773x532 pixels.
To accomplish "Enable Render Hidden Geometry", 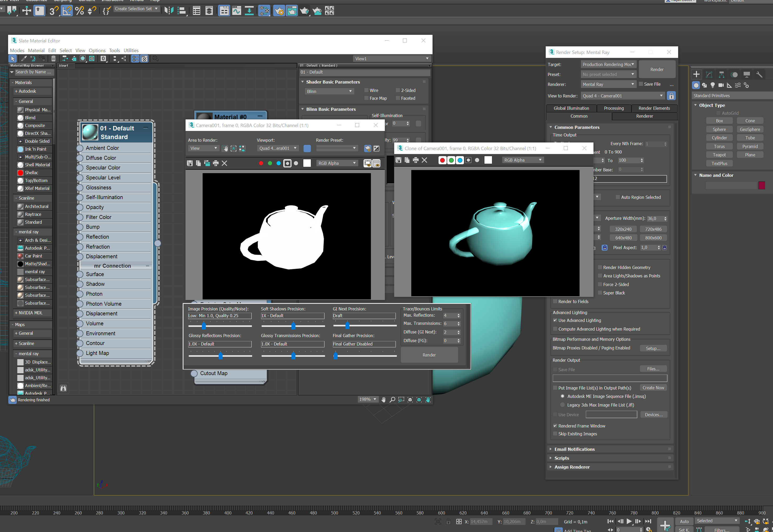I will click(600, 267).
